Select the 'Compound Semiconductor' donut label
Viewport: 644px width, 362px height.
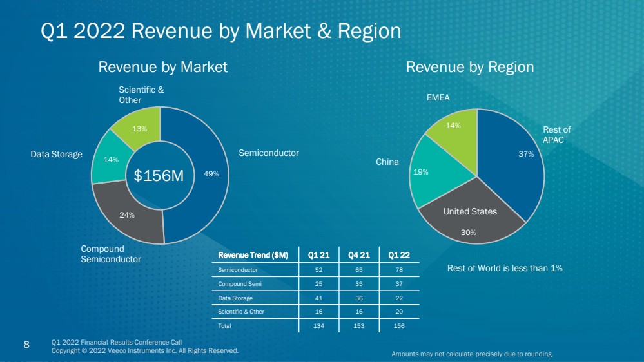pyautogui.click(x=110, y=254)
